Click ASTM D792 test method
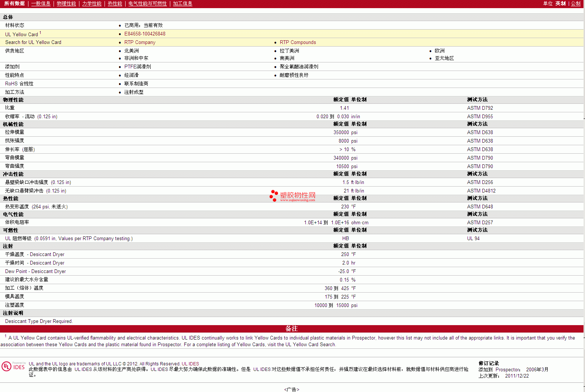This screenshot has width=585, height=392. (x=480, y=108)
